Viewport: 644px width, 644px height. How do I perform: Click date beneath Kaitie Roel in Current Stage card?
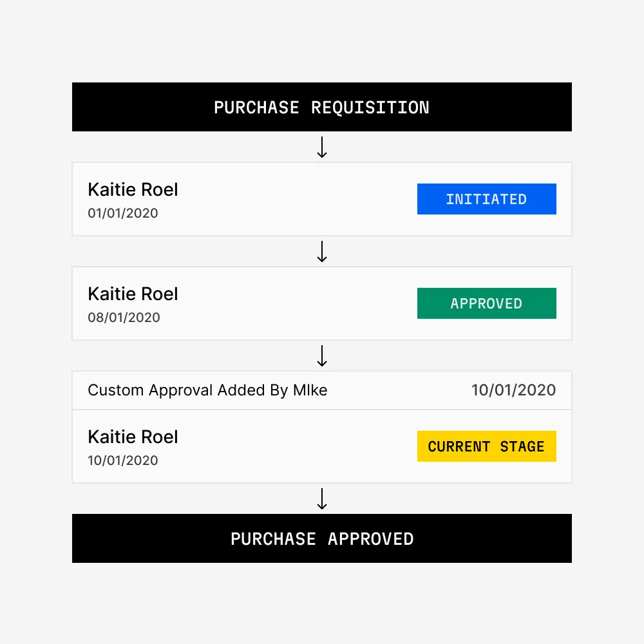pos(123,460)
